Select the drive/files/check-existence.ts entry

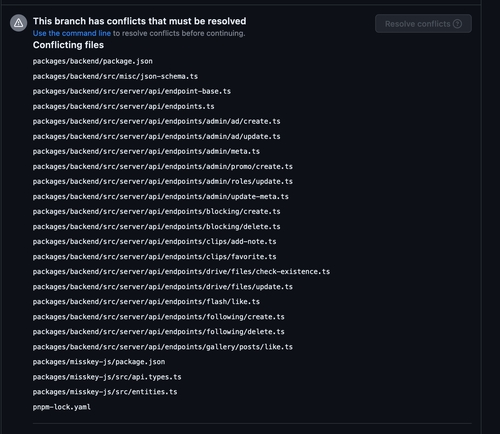tap(181, 272)
